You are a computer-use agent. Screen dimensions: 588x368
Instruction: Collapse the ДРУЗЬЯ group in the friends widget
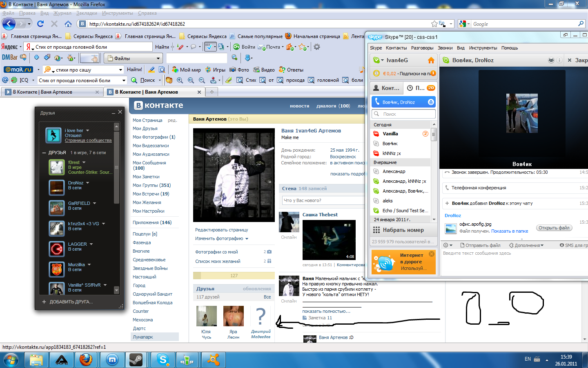(44, 153)
